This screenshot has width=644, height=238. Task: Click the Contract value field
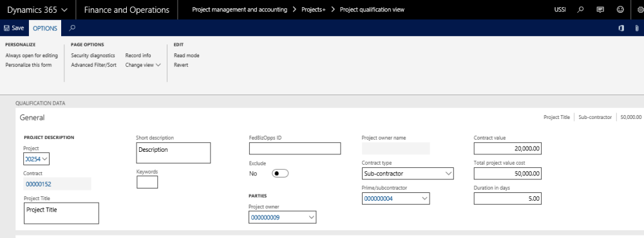tap(507, 149)
